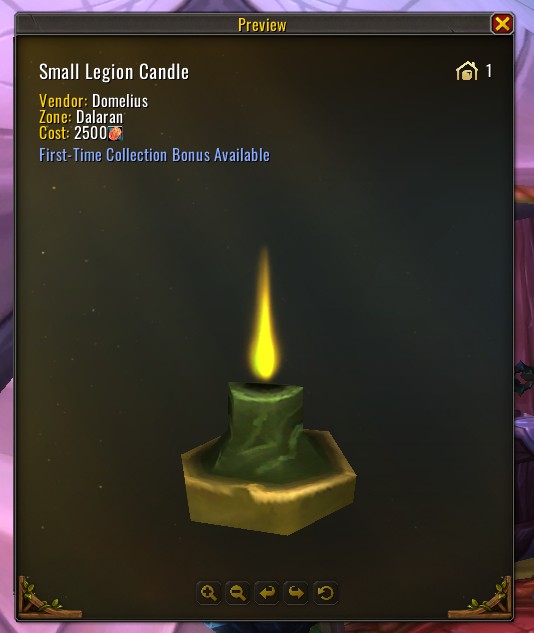The image size is (534, 633).
Task: Click the vendor name Domelius
Action: [120, 101]
